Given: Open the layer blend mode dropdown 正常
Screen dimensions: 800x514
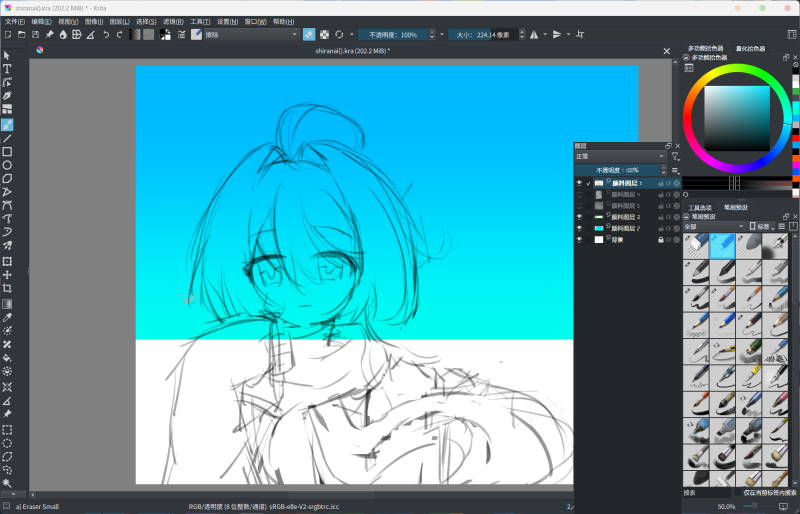Looking at the screenshot, I should click(620, 156).
